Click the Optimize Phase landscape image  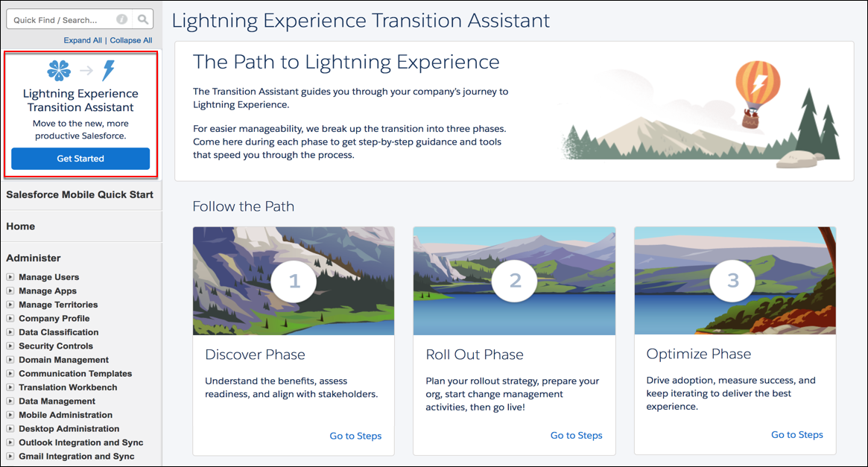pyautogui.click(x=735, y=281)
